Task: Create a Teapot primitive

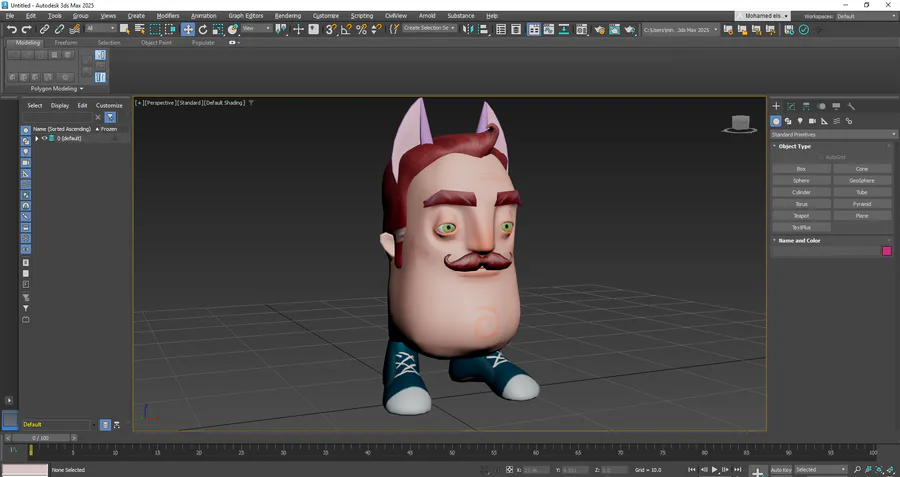Action: click(x=801, y=216)
